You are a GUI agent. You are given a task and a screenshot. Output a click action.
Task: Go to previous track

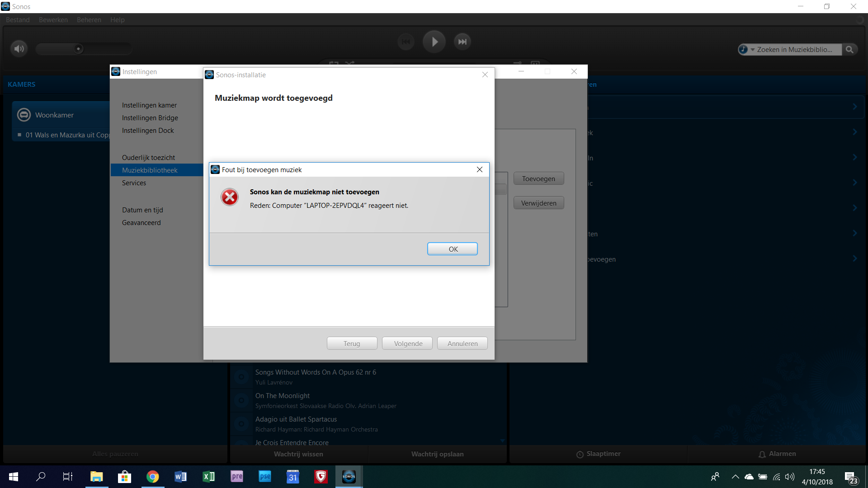406,42
